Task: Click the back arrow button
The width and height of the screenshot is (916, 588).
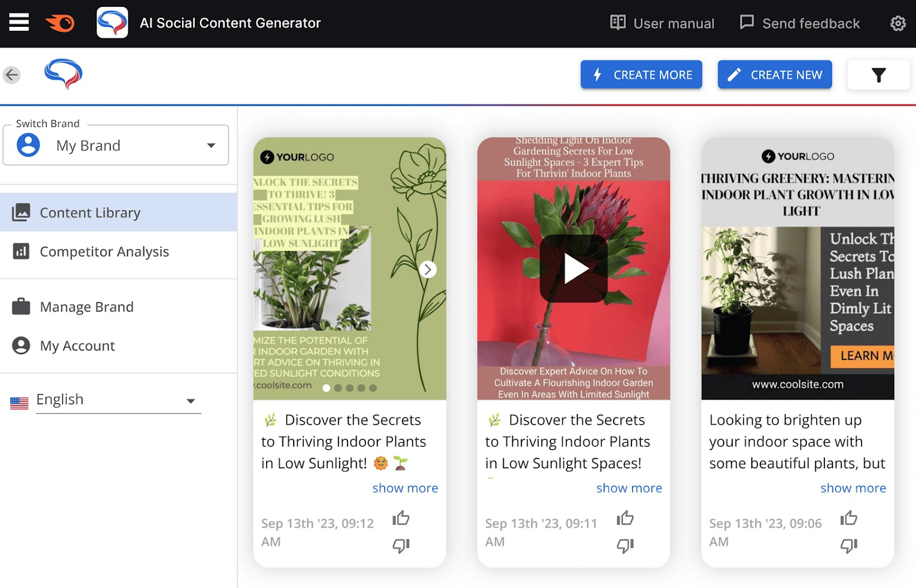Action: (x=11, y=74)
